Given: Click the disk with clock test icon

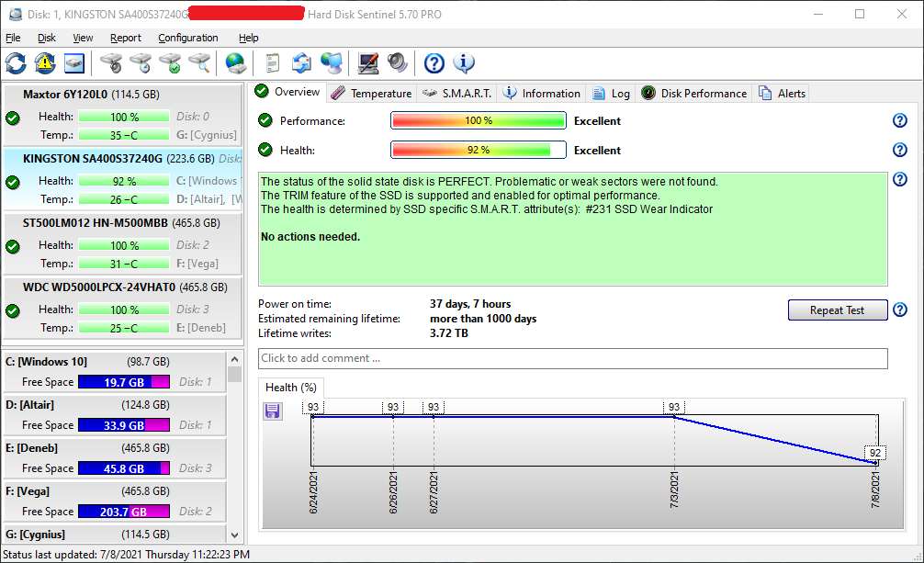Looking at the screenshot, I should 141,63.
